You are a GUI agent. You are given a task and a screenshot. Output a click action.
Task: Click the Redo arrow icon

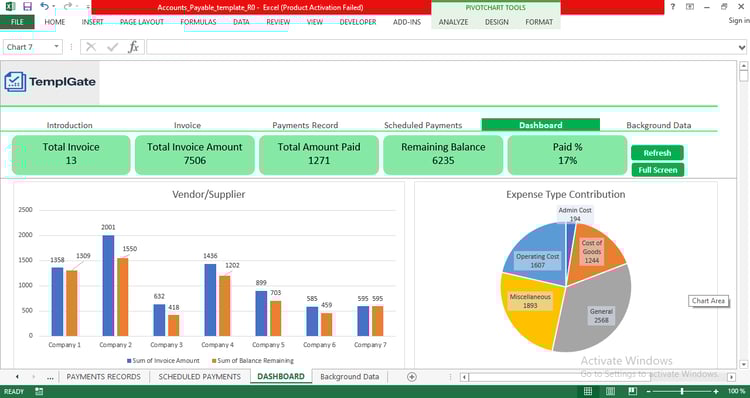coord(68,6)
